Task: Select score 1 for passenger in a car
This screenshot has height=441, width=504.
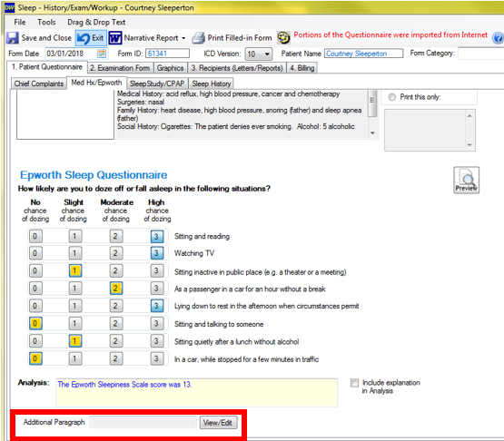Action: click(74, 289)
